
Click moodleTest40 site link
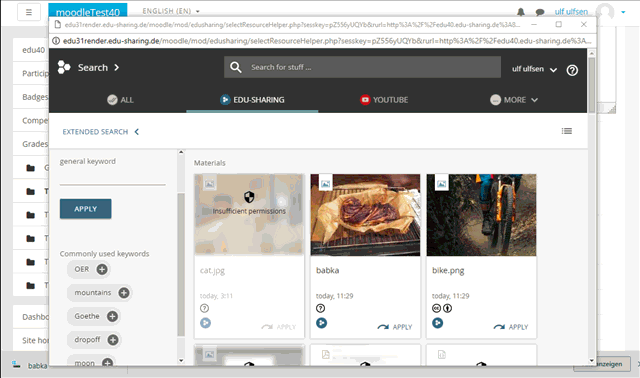88,12
